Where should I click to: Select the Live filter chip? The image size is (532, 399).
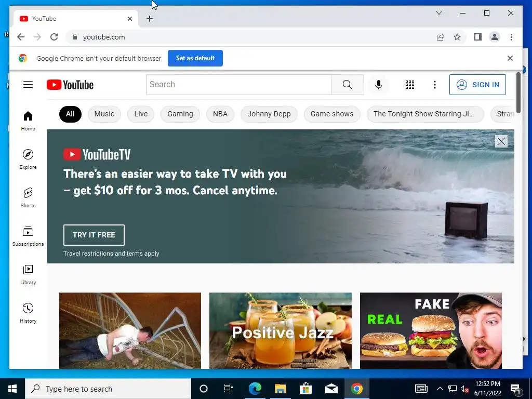point(141,114)
